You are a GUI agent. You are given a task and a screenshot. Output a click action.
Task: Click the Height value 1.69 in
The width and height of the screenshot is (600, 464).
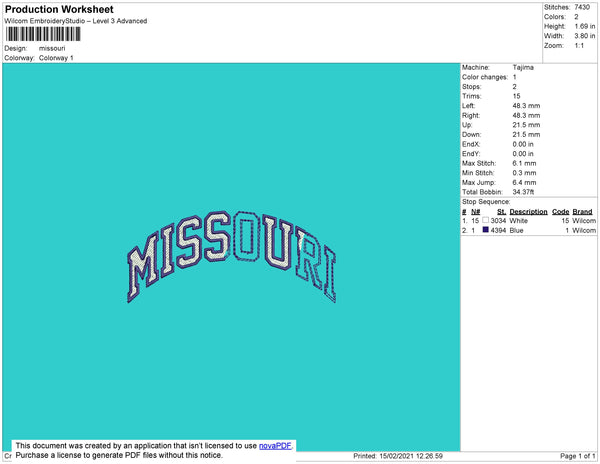[x=585, y=26]
